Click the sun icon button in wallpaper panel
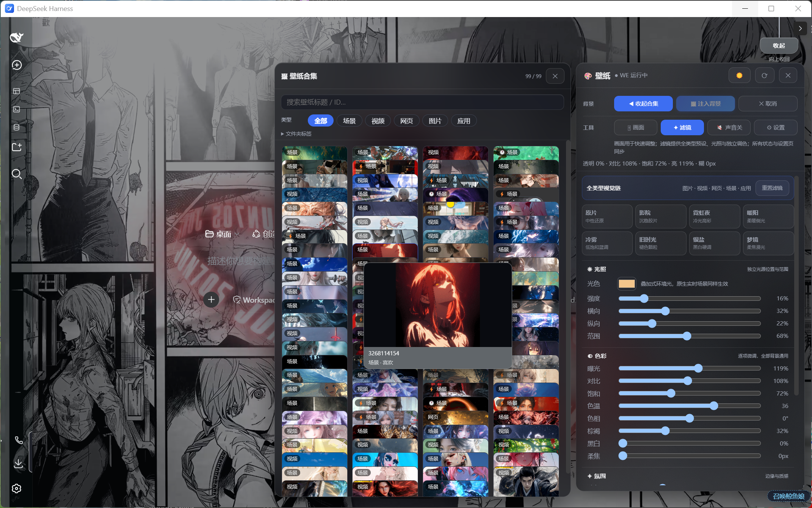 739,75
